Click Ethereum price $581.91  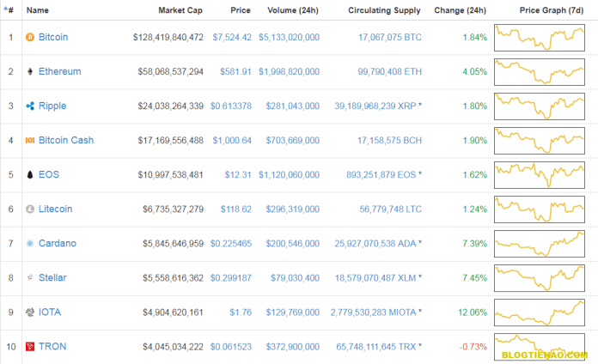tap(235, 71)
